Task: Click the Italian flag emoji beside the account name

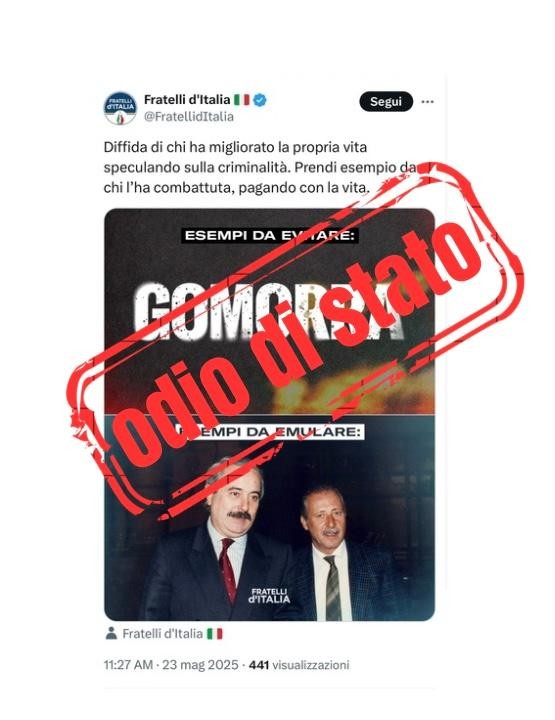Action: pos(241,100)
